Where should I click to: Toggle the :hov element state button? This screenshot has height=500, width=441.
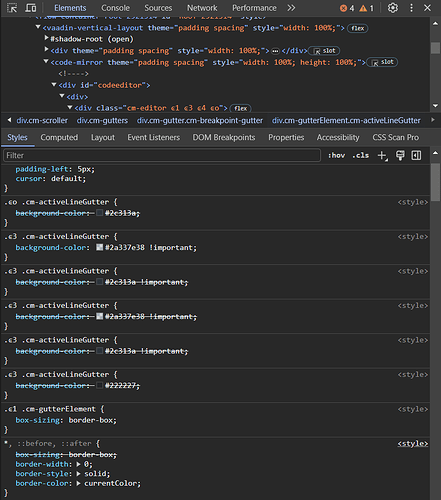click(336, 156)
